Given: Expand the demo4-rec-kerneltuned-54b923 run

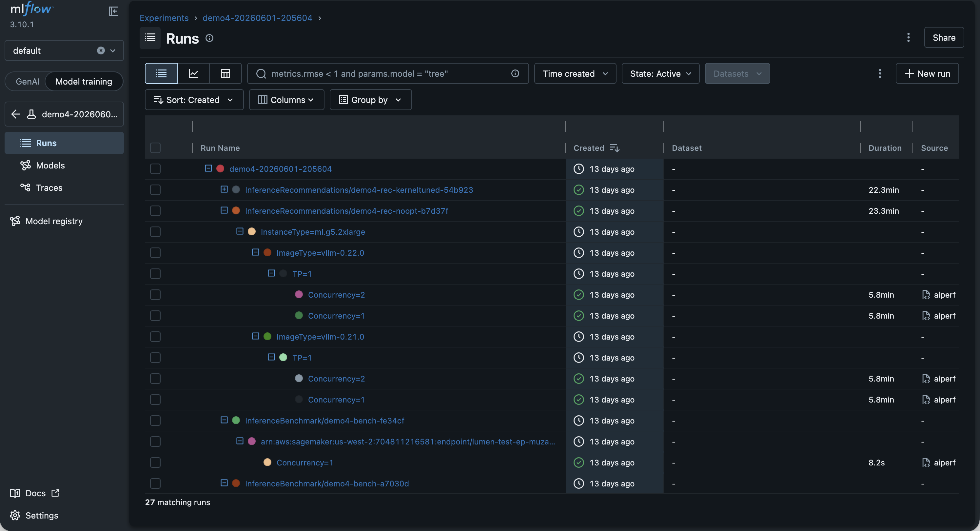Looking at the screenshot, I should (x=224, y=189).
